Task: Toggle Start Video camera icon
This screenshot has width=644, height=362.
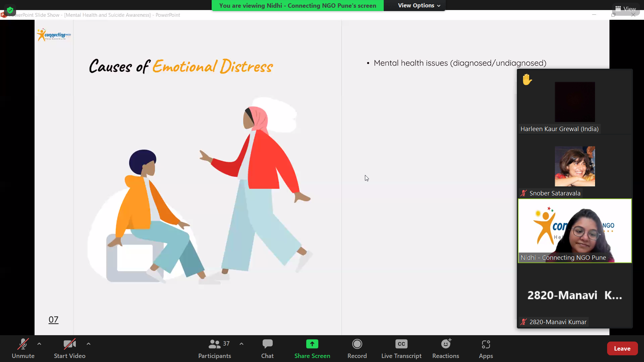Action: pyautogui.click(x=69, y=344)
